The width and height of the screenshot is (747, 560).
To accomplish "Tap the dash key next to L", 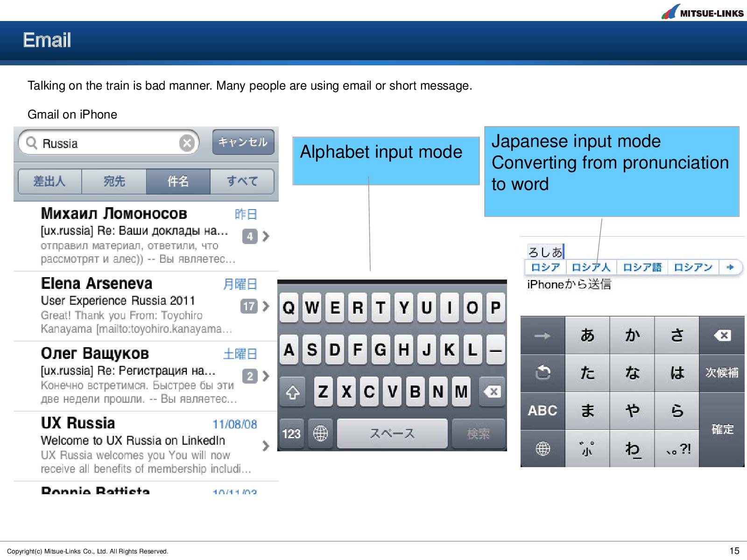I will (495, 350).
